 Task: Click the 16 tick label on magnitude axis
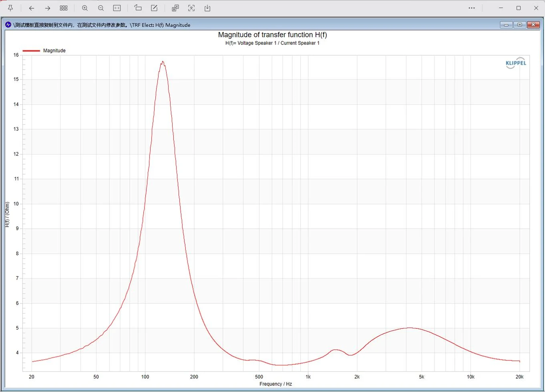pyautogui.click(x=16, y=55)
